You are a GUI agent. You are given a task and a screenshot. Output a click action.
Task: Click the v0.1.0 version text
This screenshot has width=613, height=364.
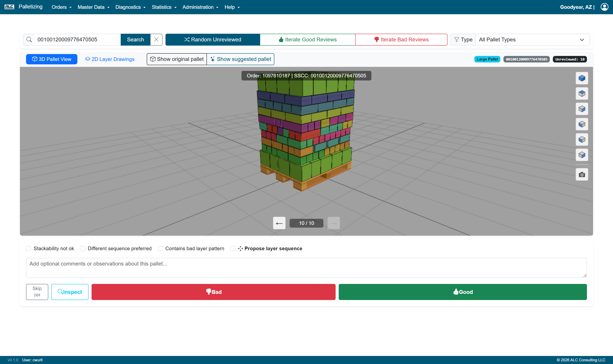click(13, 360)
